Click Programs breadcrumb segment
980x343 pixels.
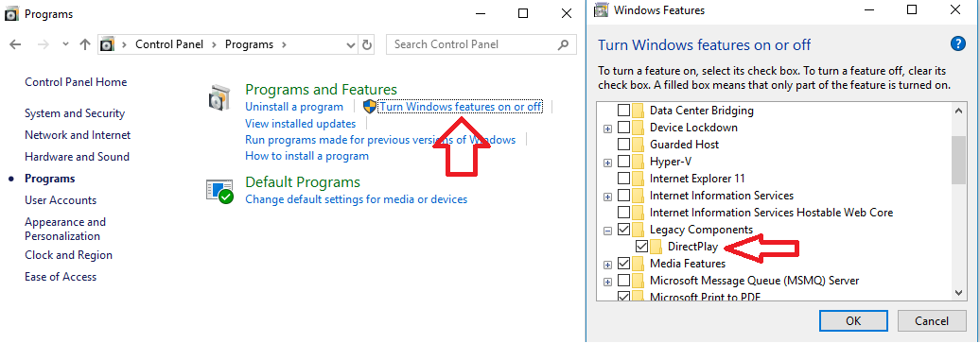tap(250, 44)
